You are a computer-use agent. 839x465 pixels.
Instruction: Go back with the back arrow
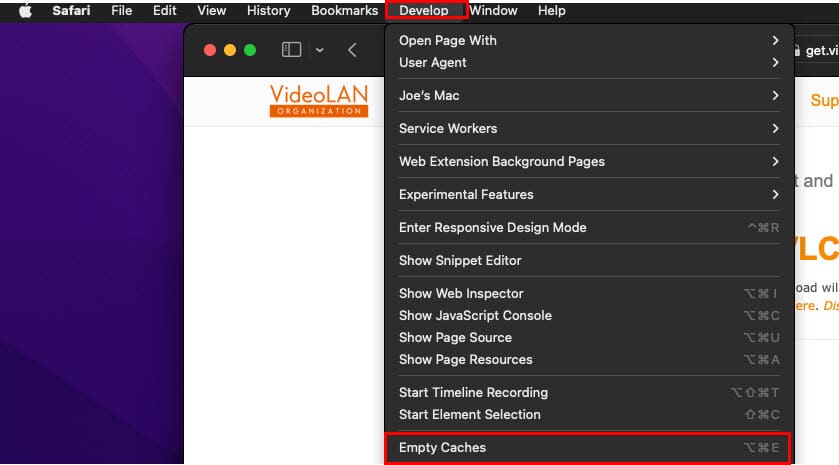352,50
